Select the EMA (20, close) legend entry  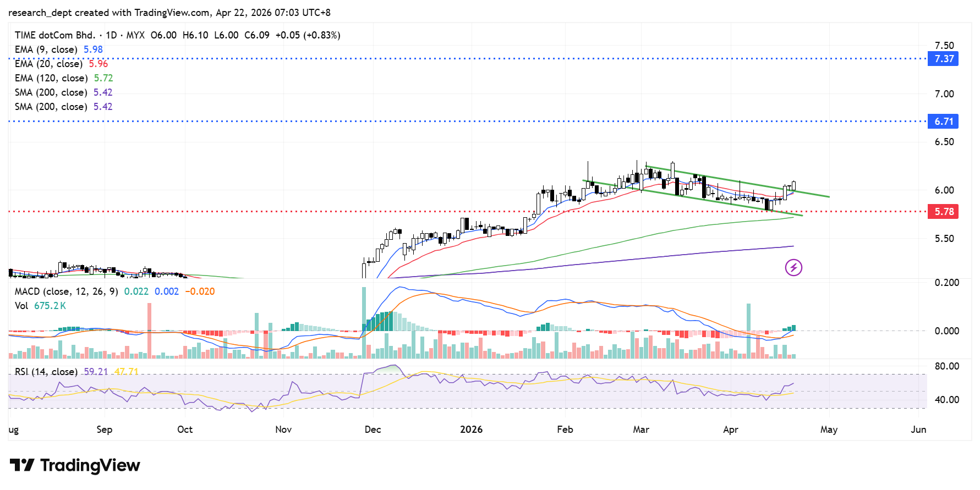48,64
